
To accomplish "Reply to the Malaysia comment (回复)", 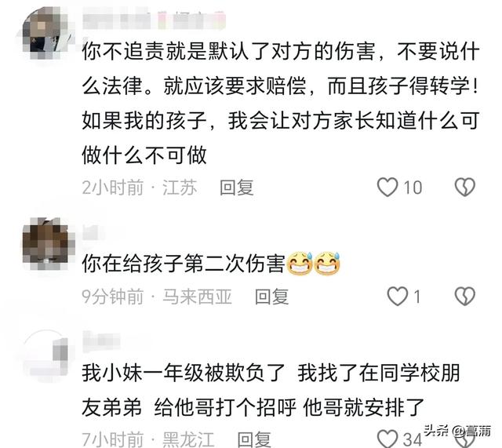I will [271, 297].
